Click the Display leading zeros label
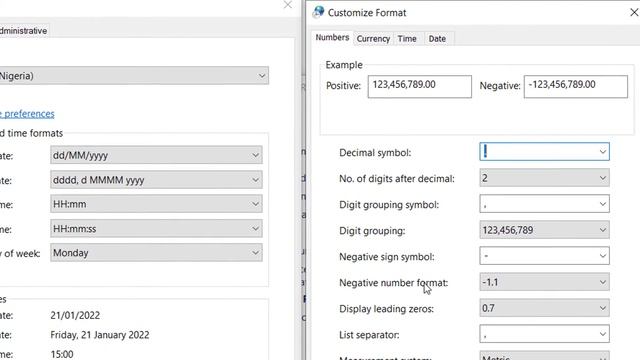640x360 pixels. coord(387,309)
